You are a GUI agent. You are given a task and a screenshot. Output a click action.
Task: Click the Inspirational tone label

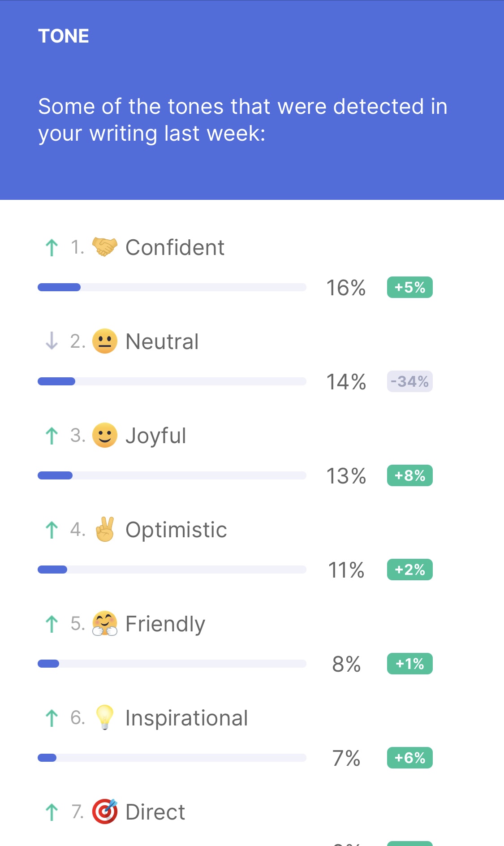186,718
